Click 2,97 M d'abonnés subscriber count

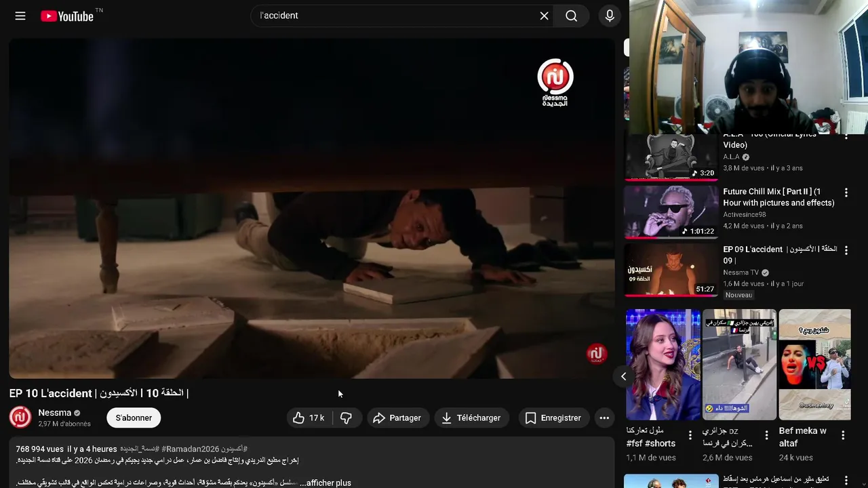[64, 424]
